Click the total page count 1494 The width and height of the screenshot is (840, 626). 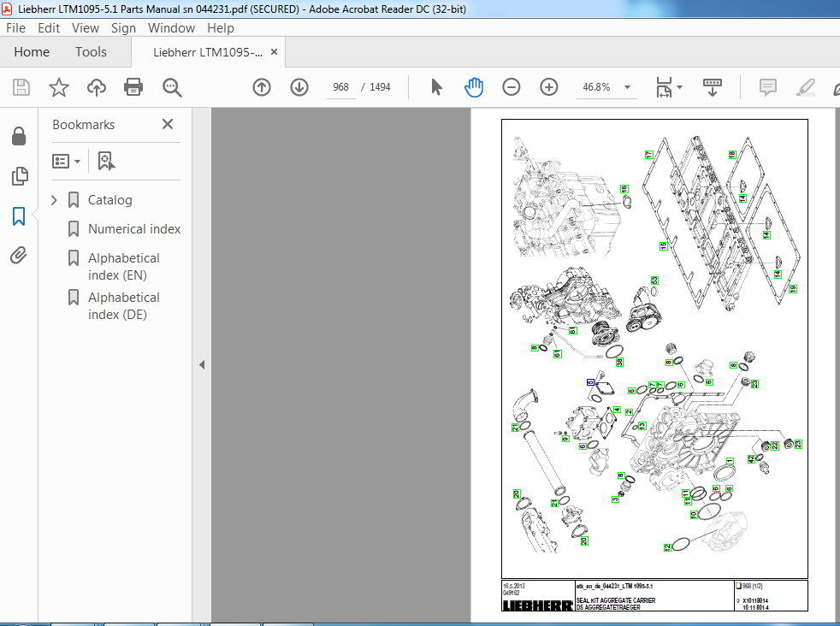point(380,87)
